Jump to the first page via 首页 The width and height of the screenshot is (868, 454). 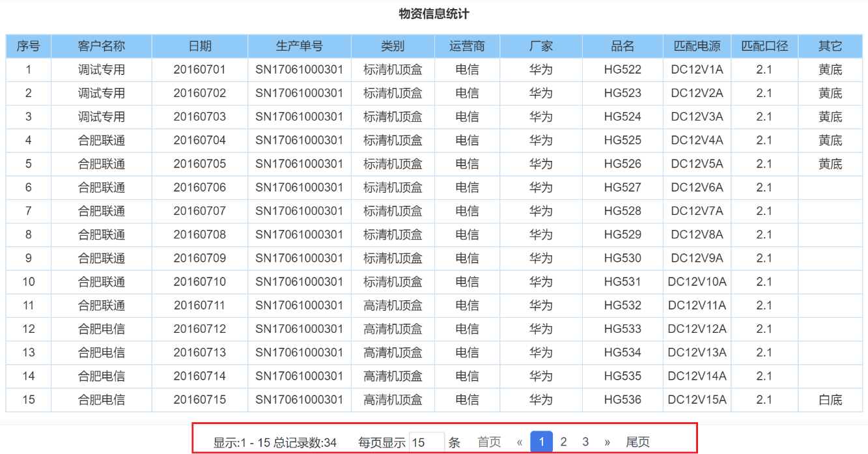tap(490, 442)
